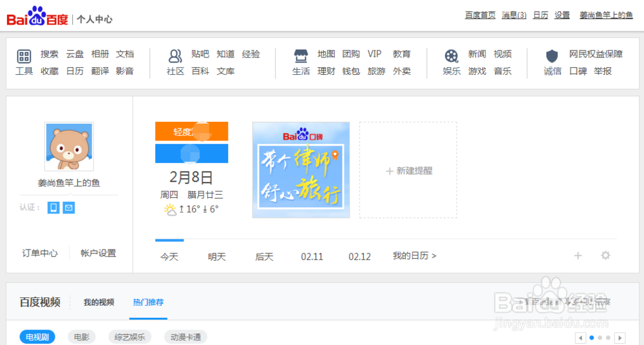The image size is (644, 345).
Task: Open the 文档 link
Action: tap(125, 54)
